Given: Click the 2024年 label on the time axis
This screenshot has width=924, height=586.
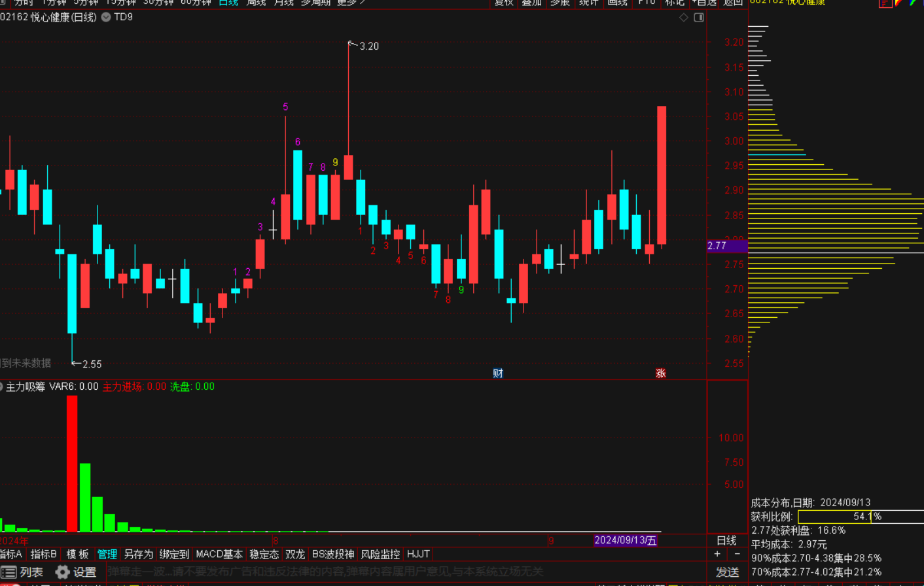Looking at the screenshot, I should point(14,541).
